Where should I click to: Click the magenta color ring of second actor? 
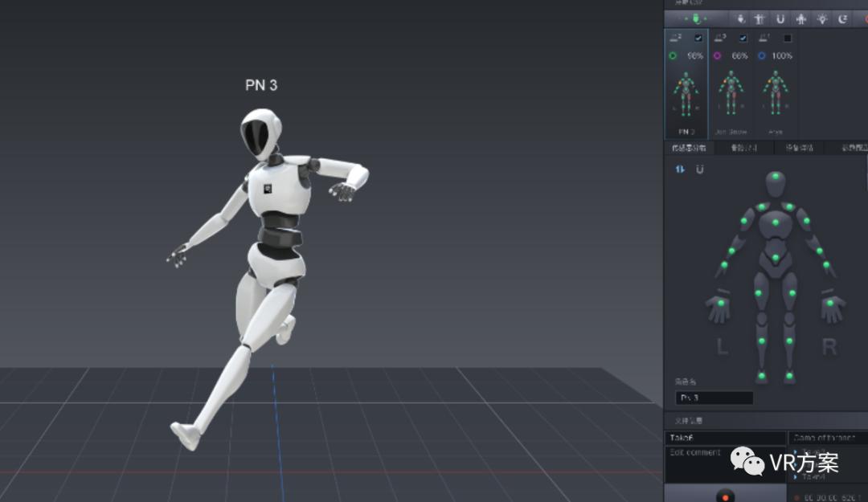717,56
